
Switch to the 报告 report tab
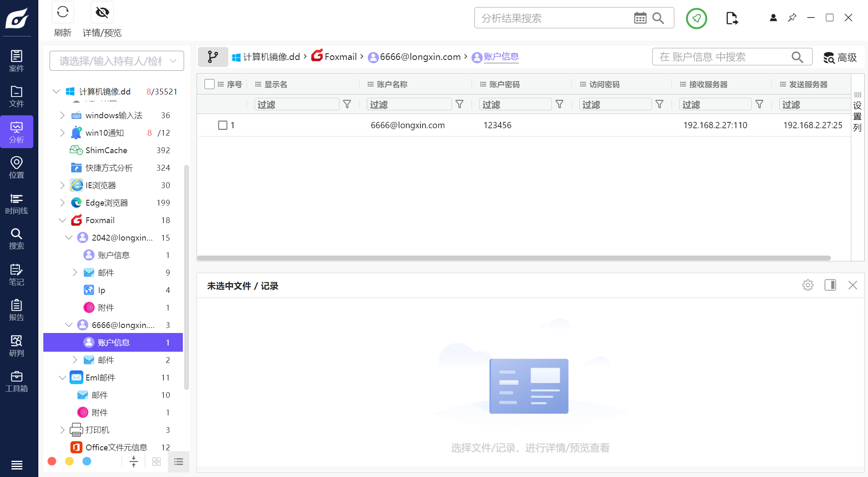[x=16, y=310]
